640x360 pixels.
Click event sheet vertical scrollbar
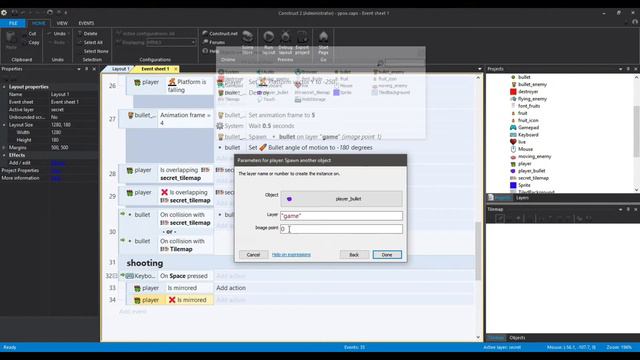[x=478, y=251]
